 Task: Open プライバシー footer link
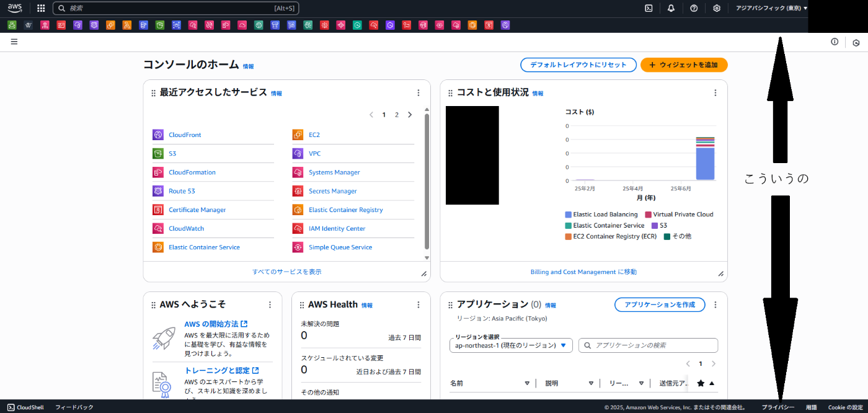pos(778,407)
